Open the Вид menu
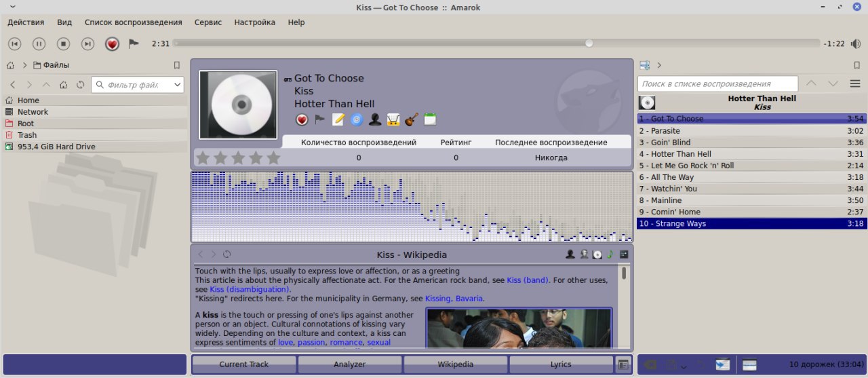Viewport: 868px width, 378px height. 64,22
